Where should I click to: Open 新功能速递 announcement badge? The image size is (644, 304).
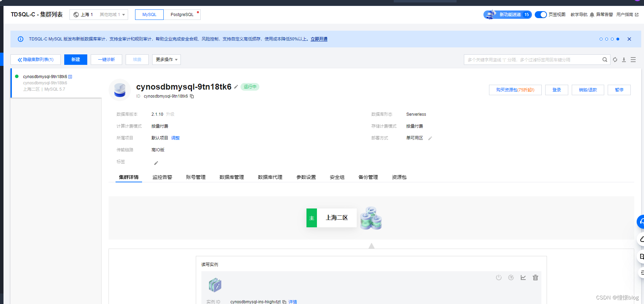click(508, 15)
